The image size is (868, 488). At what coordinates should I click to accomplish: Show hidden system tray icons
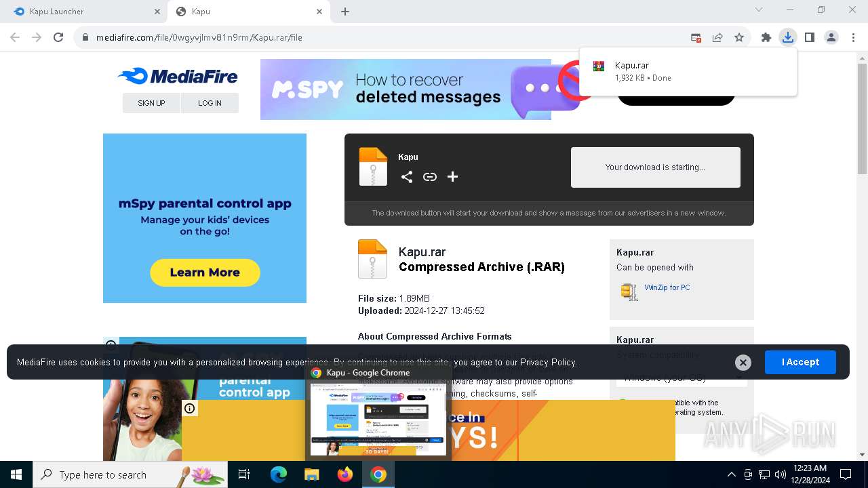click(x=731, y=474)
